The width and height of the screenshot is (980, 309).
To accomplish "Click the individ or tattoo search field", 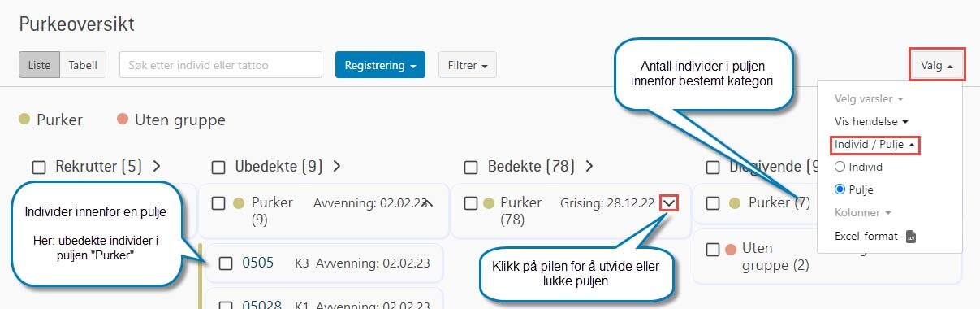I will [x=221, y=65].
